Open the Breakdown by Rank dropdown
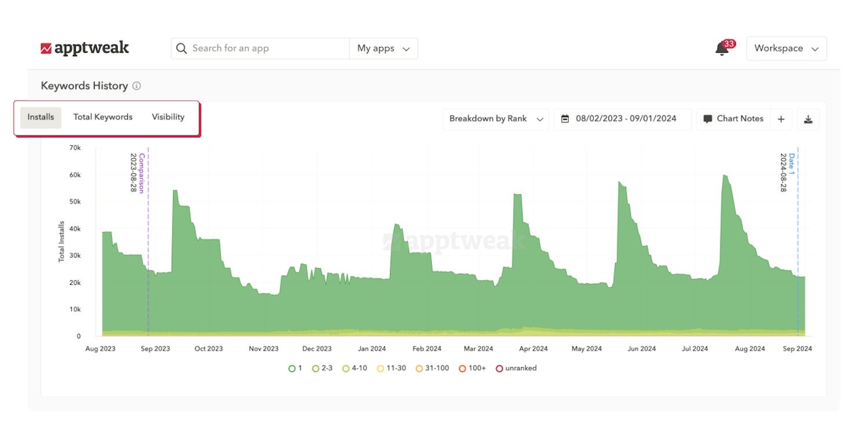 point(495,119)
